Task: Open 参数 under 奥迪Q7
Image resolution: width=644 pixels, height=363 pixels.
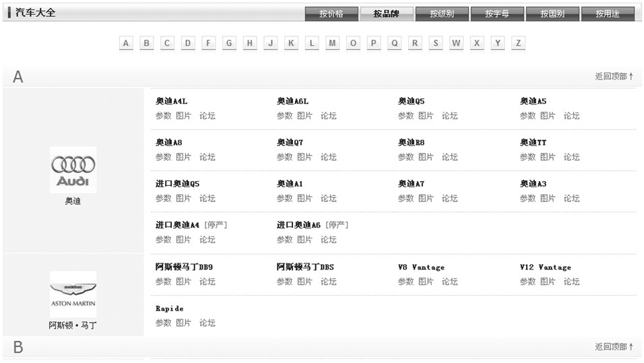Action: 284,157
